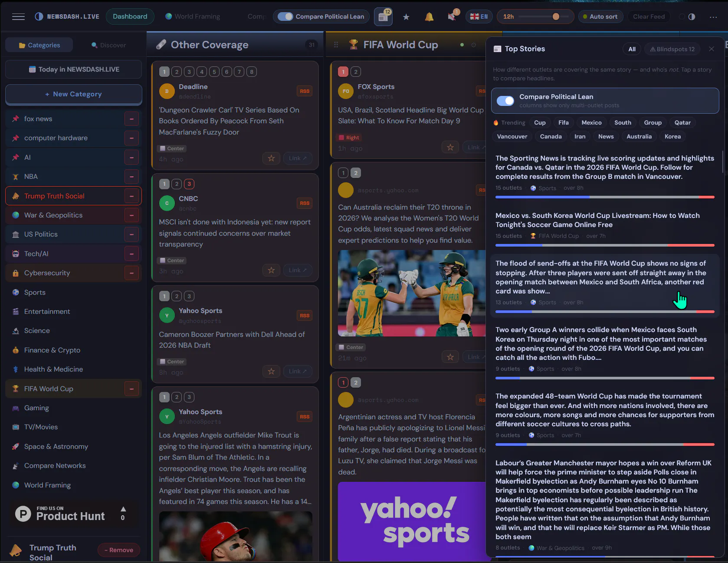Star the CNBC MSCI Indonesia article
Screen dimensions: 728x563
pos(271,270)
